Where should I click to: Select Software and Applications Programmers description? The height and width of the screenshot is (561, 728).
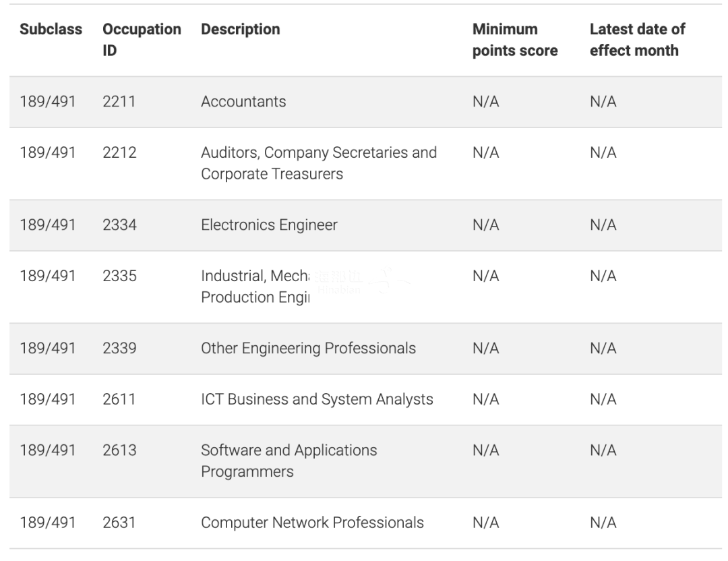click(289, 461)
